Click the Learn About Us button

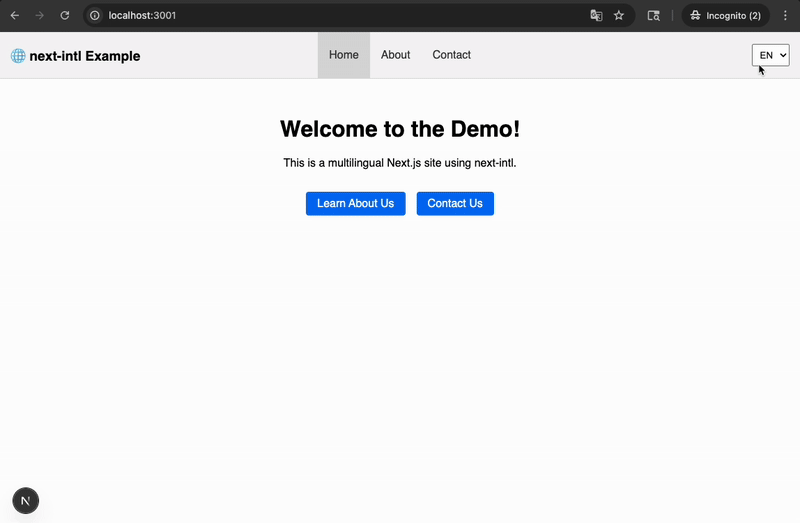click(356, 204)
